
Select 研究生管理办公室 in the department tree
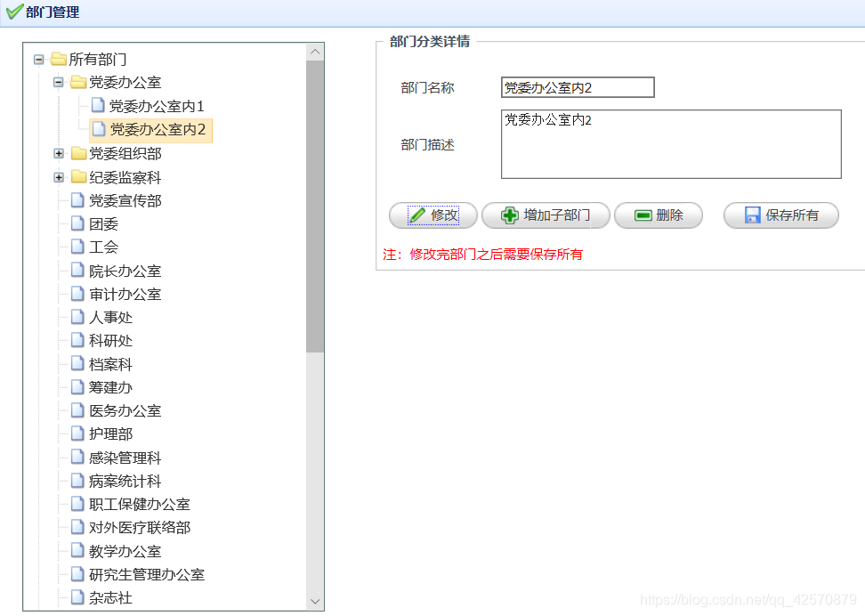[147, 574]
